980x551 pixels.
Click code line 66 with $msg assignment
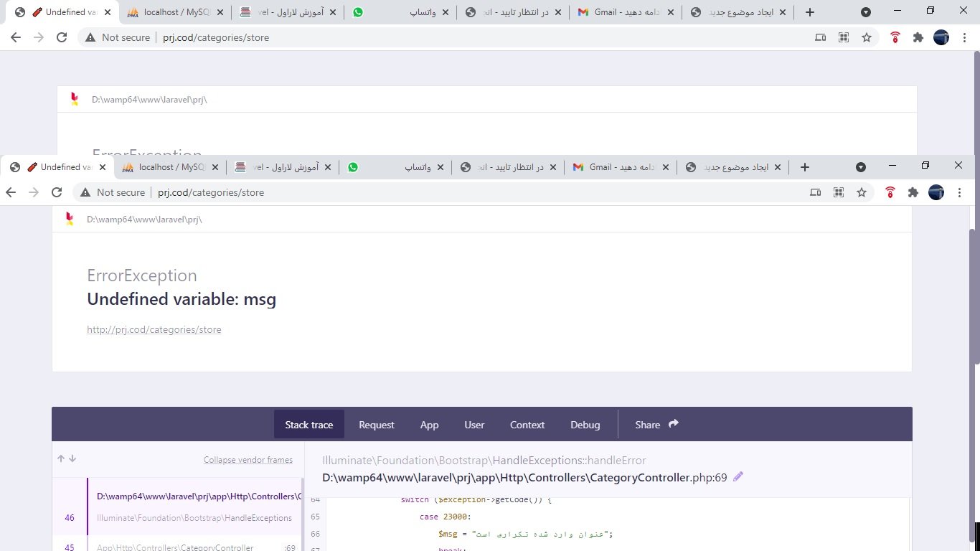click(x=525, y=534)
